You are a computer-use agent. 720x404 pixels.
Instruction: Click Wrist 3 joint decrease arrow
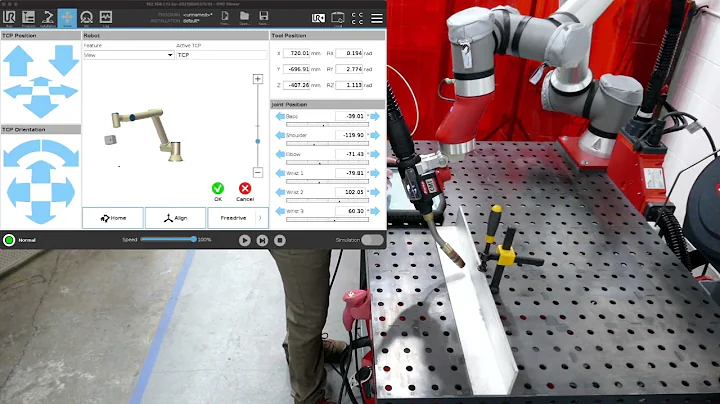[280, 211]
